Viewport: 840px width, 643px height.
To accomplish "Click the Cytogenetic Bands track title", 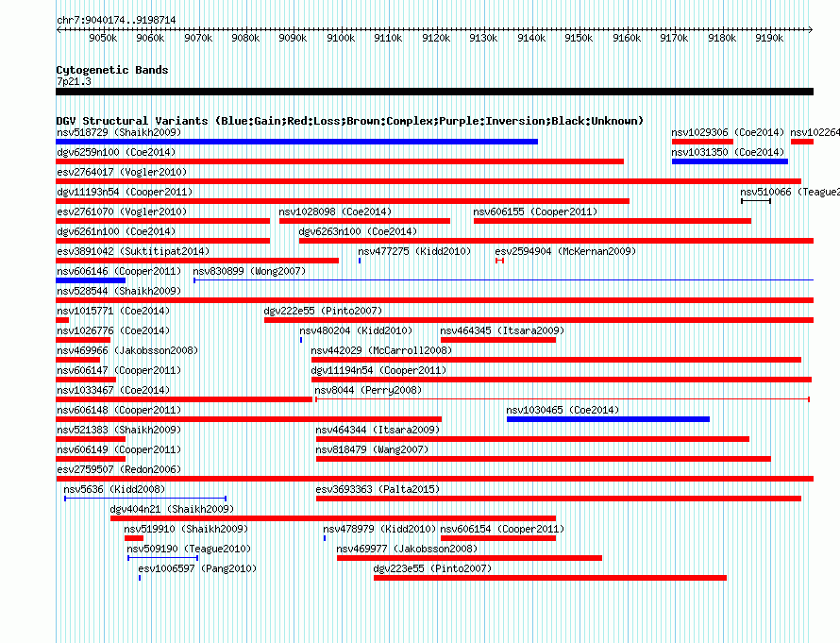I will (112, 70).
